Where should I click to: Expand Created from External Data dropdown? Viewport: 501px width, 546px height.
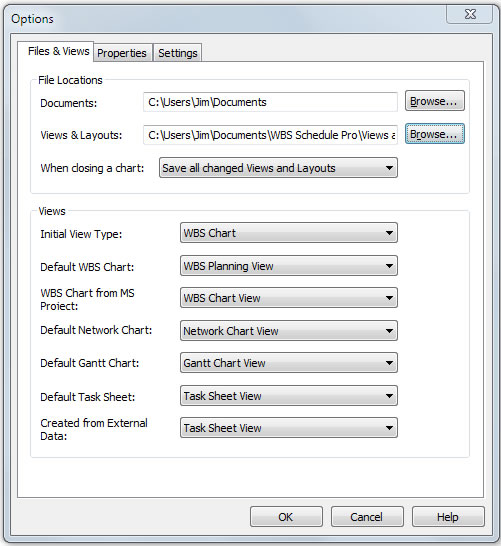click(x=289, y=428)
